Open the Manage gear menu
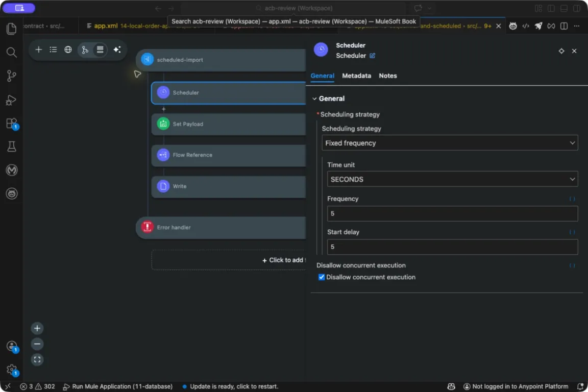 click(12, 370)
